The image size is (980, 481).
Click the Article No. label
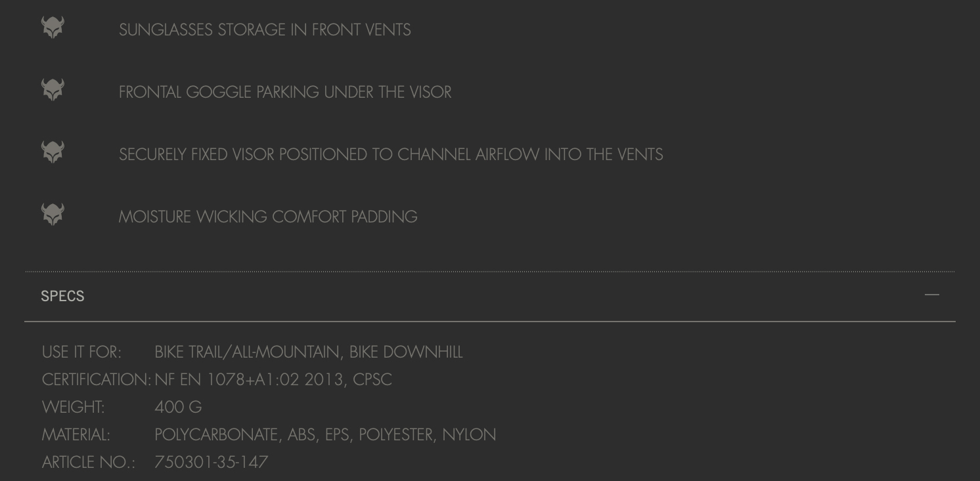(88, 463)
